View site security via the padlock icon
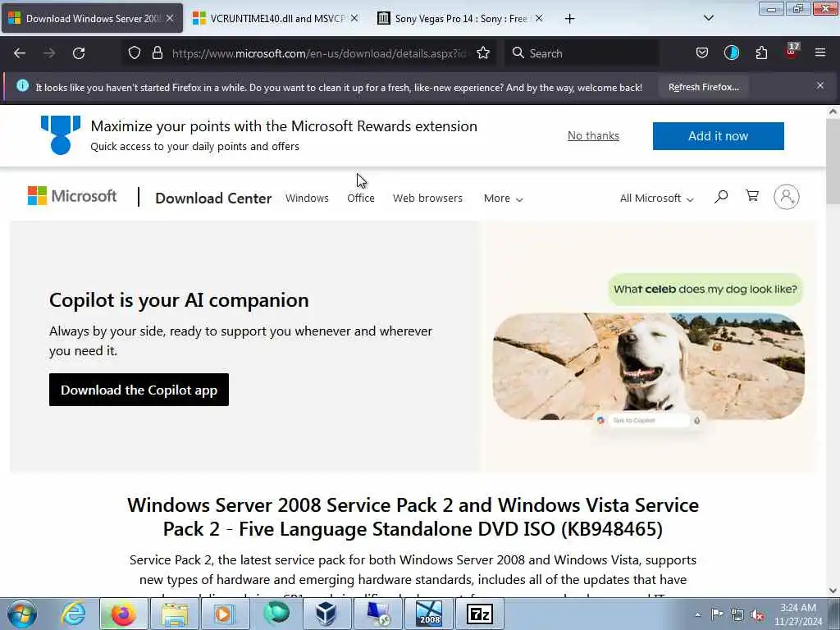Viewport: 840px width, 630px height. (x=157, y=53)
